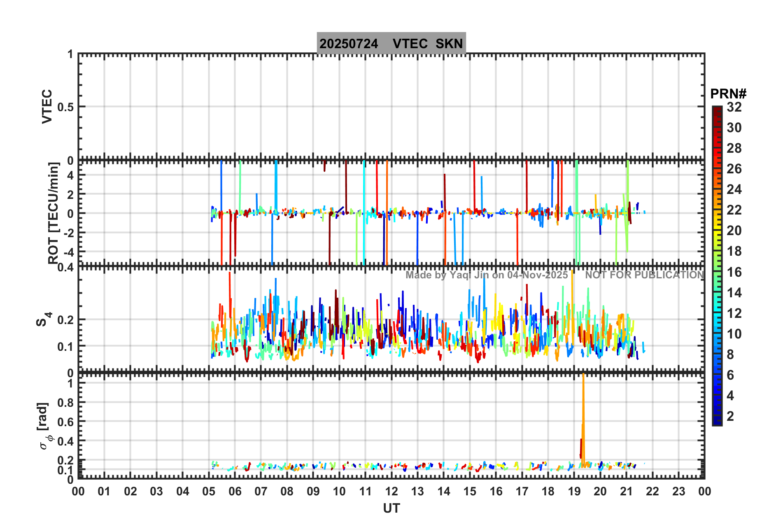Viewport: 783px width, 532px height.
Task: Click colorbar tick label 16
Action: (734, 272)
